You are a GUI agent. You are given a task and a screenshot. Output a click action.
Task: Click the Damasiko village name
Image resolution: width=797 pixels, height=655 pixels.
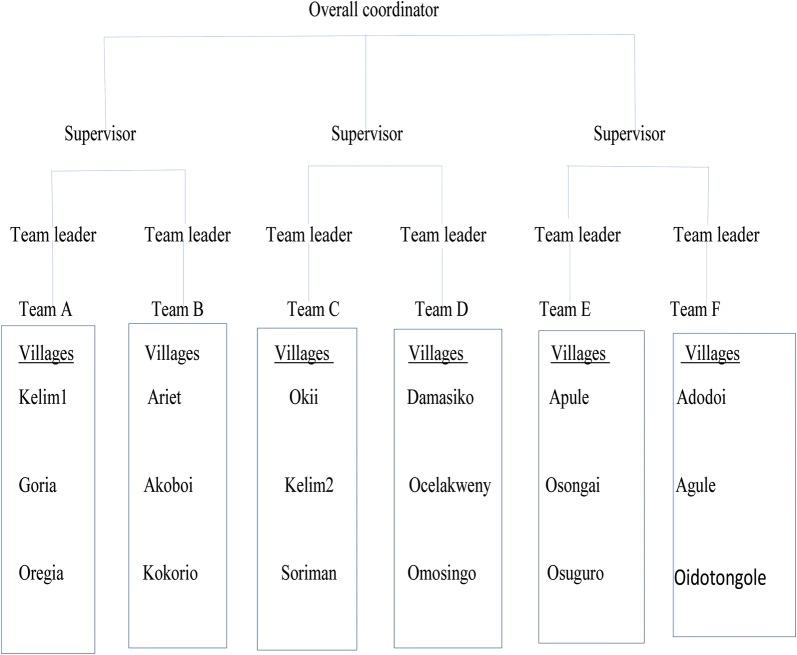(x=441, y=397)
